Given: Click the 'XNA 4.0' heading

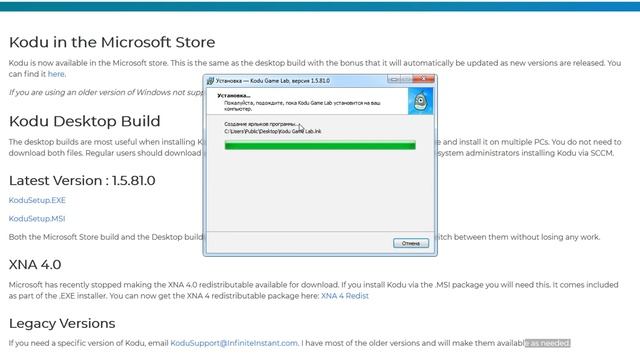Looking at the screenshot, I should [x=35, y=264].
